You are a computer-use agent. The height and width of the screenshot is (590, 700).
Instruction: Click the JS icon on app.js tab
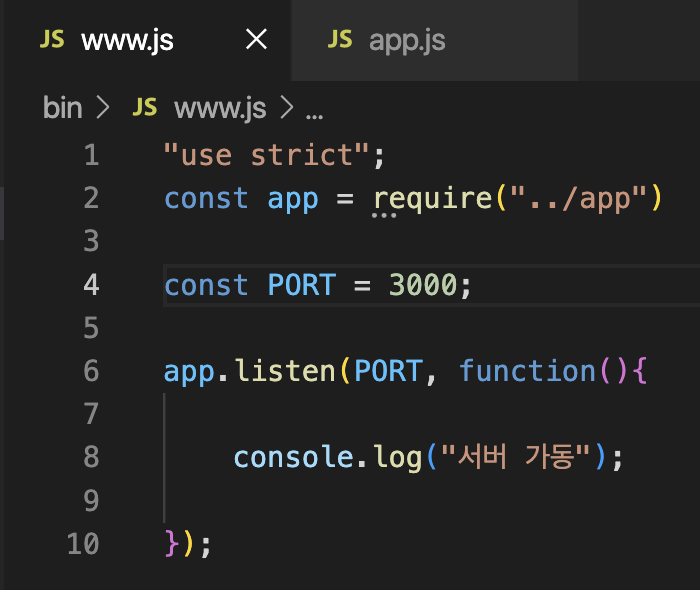tap(340, 39)
